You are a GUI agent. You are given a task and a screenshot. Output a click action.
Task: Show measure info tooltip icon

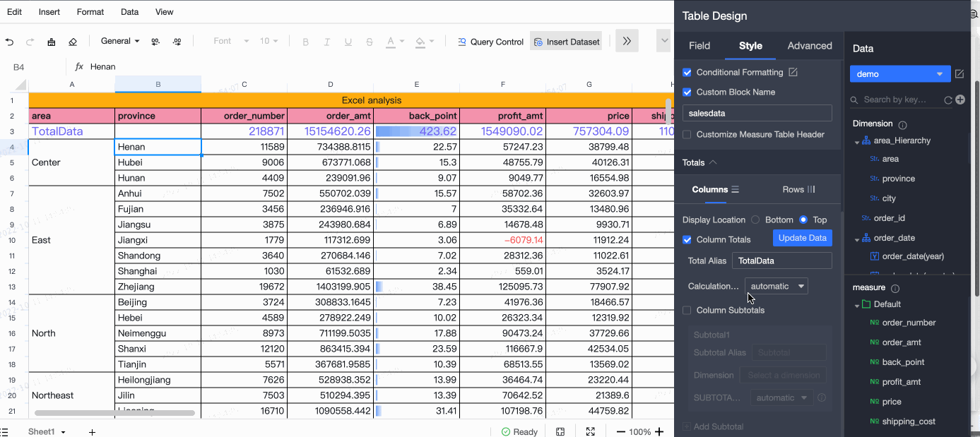pyautogui.click(x=895, y=288)
